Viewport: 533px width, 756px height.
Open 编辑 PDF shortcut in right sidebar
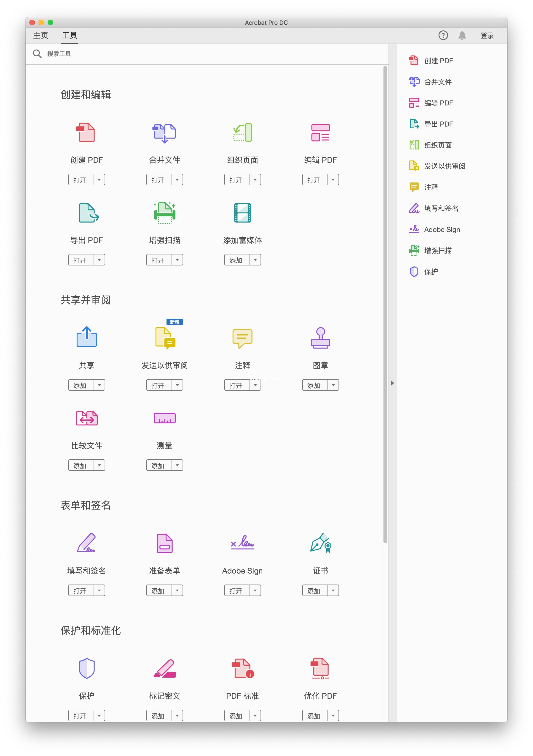point(431,103)
